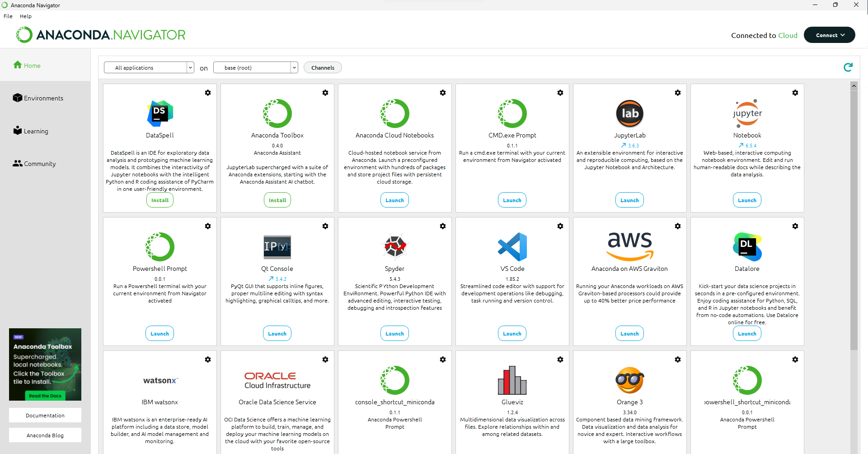Launch VS Code
868x454 pixels.
[512, 334]
